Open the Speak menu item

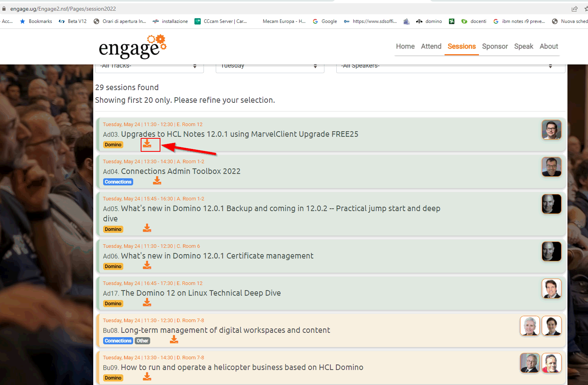pos(524,46)
